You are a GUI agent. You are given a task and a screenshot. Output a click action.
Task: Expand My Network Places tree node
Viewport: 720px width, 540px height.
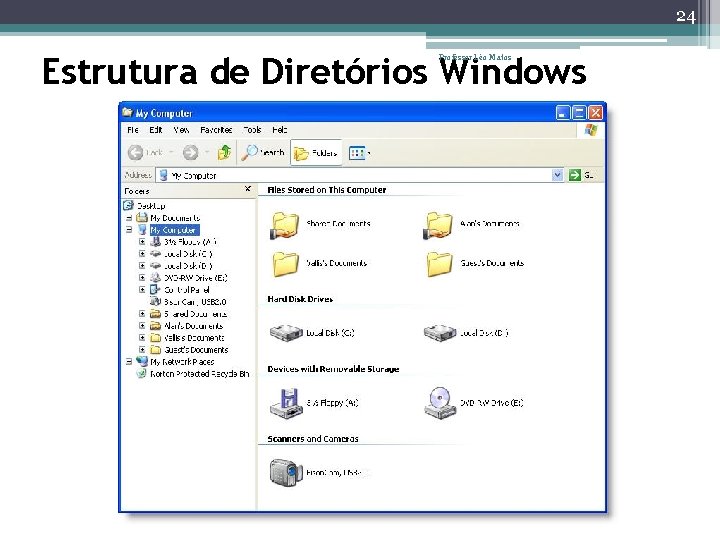click(129, 362)
